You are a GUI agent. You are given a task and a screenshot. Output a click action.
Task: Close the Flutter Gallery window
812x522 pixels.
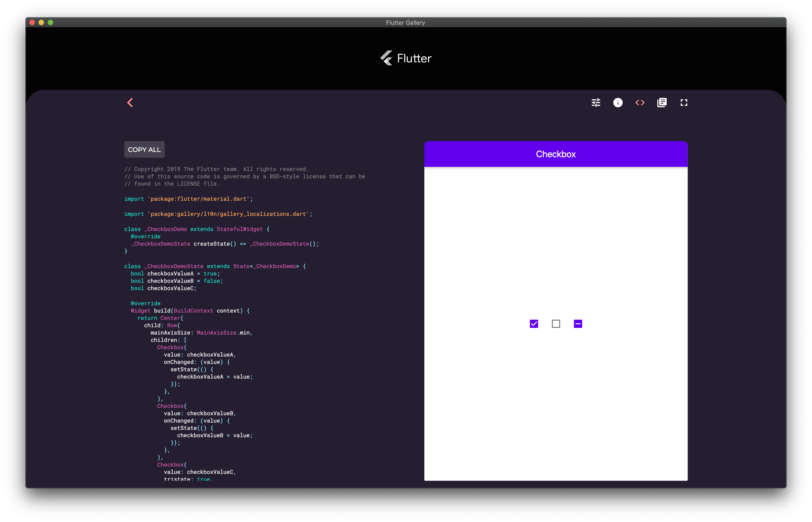[x=32, y=22]
